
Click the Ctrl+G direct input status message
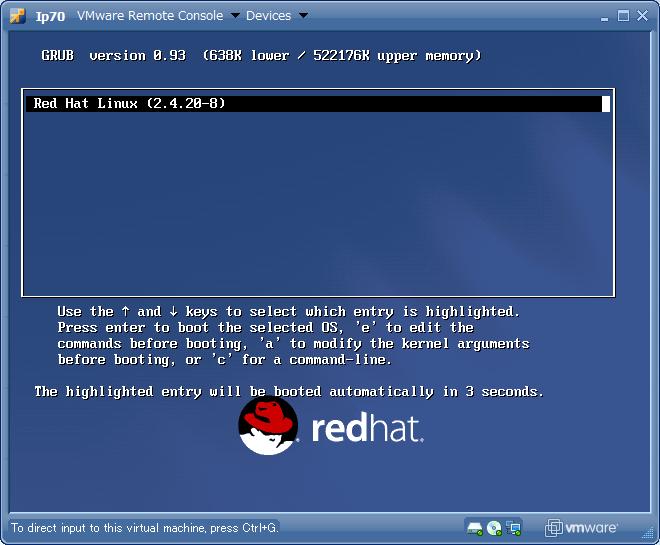(144, 528)
